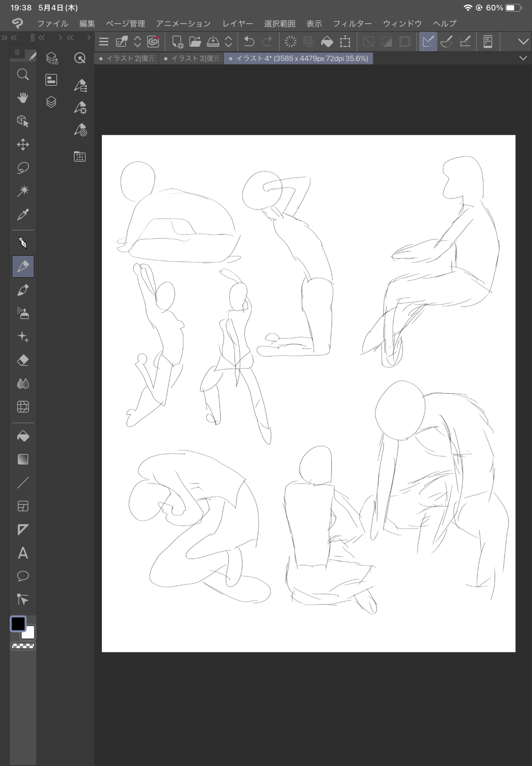Select the Balloon tool
The image size is (532, 766).
pos(23,576)
